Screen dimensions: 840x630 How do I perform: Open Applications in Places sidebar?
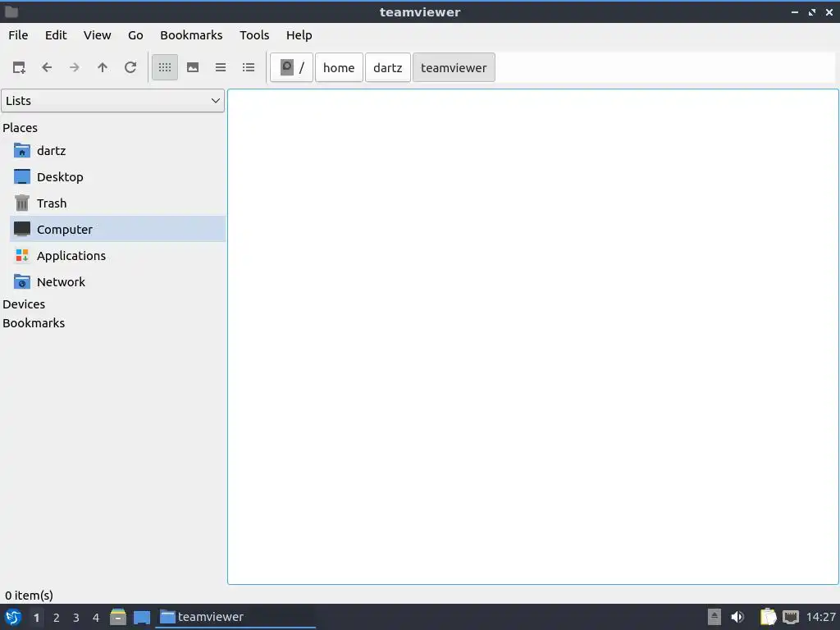click(118, 256)
